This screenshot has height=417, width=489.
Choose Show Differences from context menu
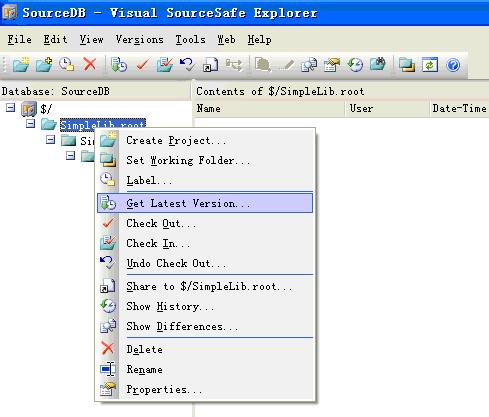205,326
